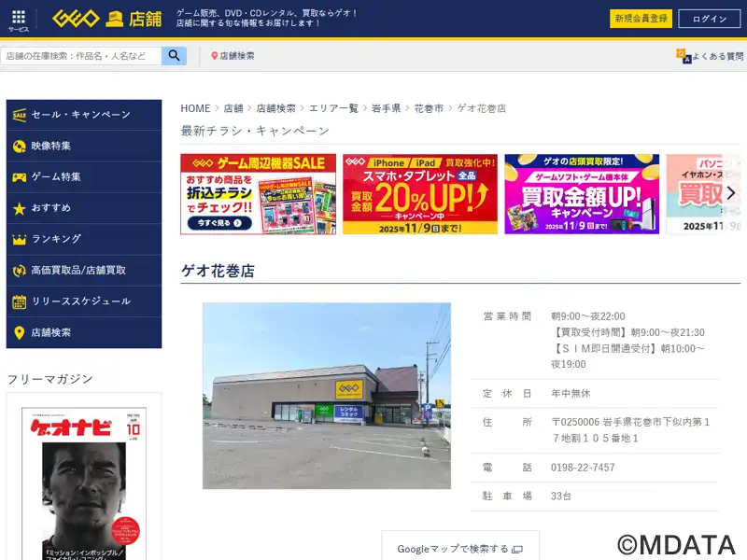
Task: Open the services grid menu icon
Action: pos(19,17)
